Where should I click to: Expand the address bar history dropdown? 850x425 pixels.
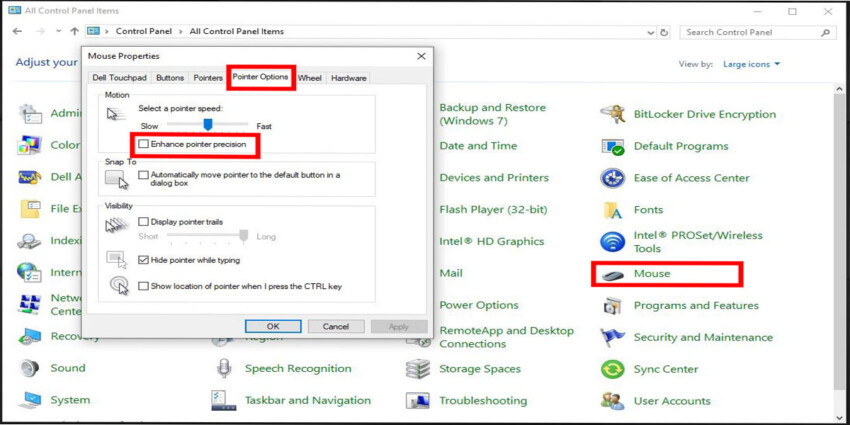[651, 33]
